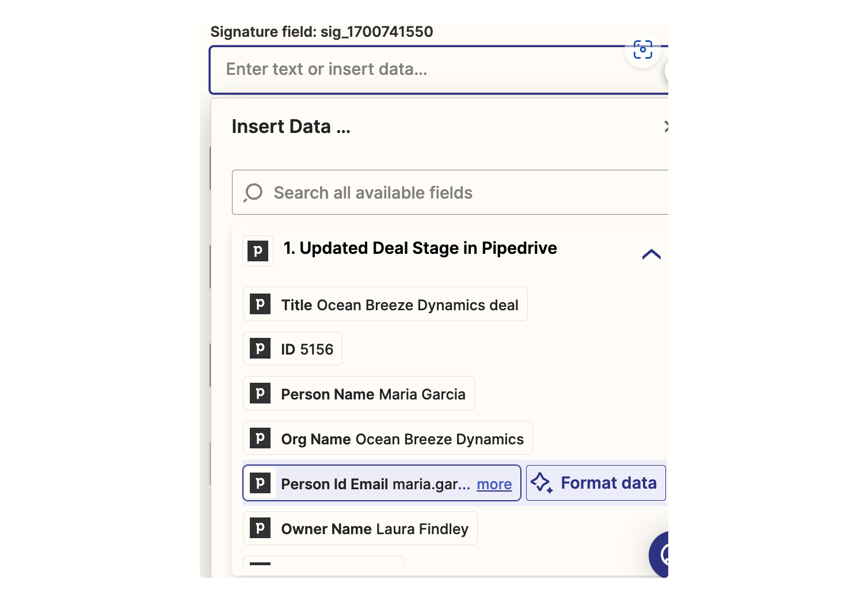Click Pipedrive icon on Owner Name pill
The height and width of the screenshot is (594, 868).
(x=260, y=528)
